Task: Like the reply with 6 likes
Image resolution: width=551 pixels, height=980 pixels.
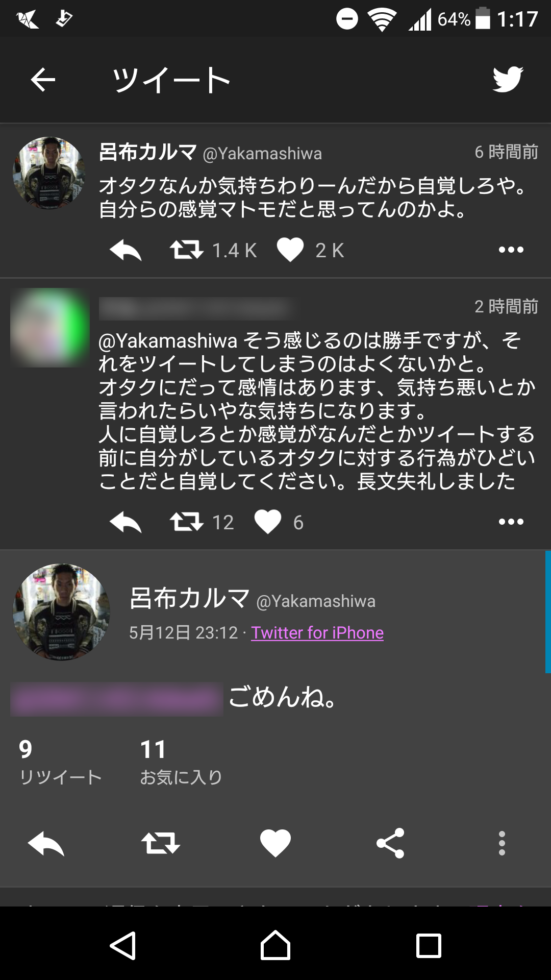Action: click(268, 522)
